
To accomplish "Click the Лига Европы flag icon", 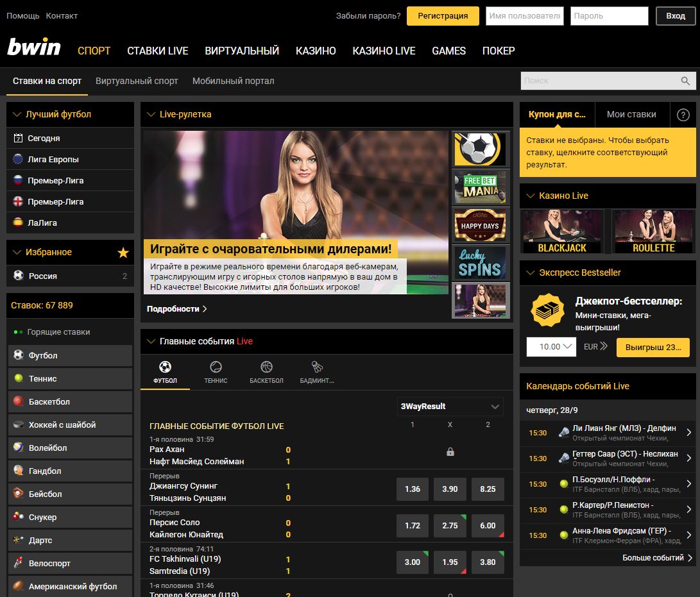I will pyautogui.click(x=18, y=159).
